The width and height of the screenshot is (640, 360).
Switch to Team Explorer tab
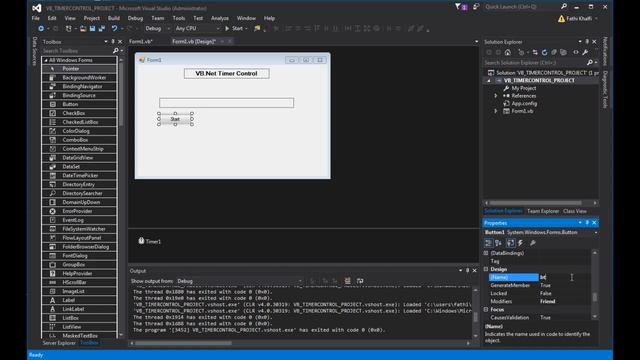(542, 211)
